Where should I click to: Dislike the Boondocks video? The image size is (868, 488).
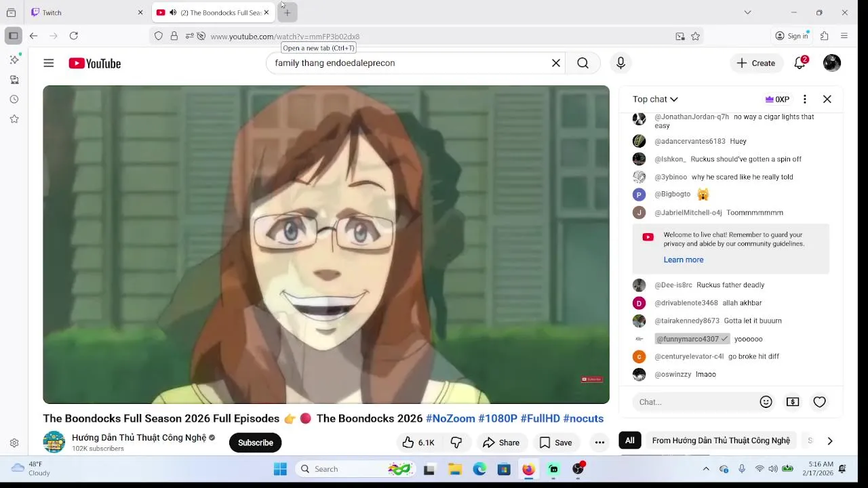pyautogui.click(x=456, y=443)
